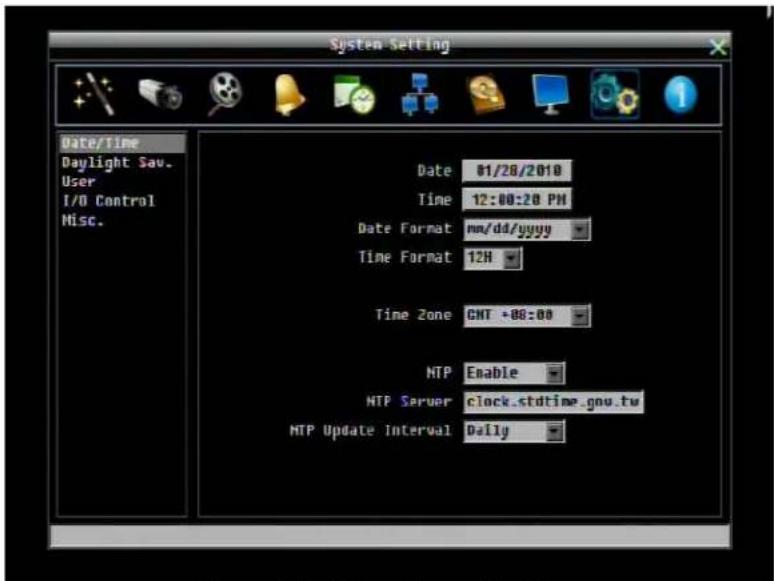Open the calendar clock schedule icon
The image size is (774, 581).
point(354,94)
